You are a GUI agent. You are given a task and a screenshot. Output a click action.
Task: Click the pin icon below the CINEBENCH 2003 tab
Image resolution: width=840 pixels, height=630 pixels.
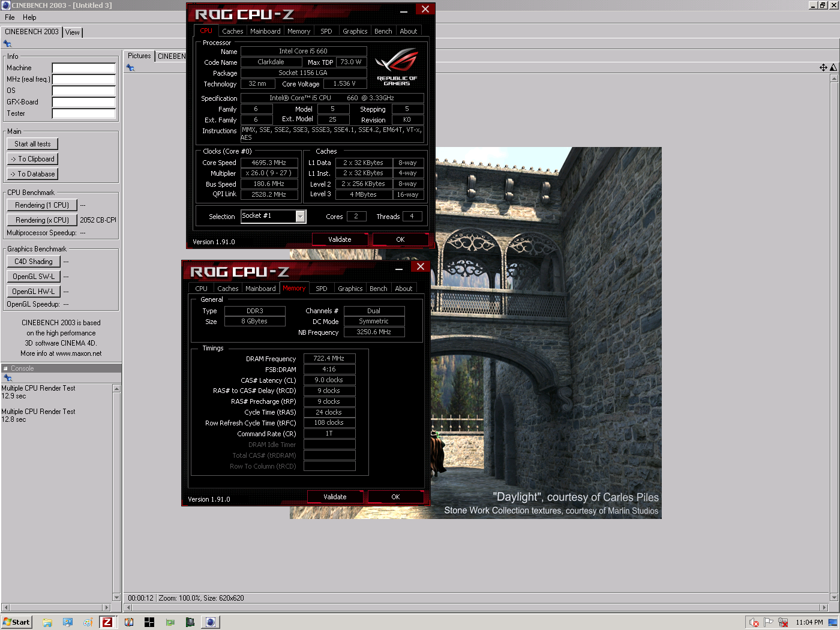(x=7, y=44)
